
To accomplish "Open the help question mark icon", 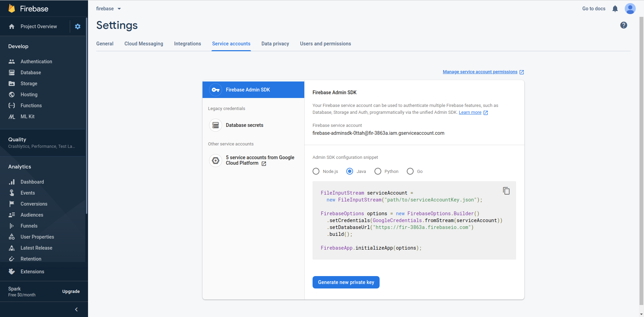I will tap(623, 25).
